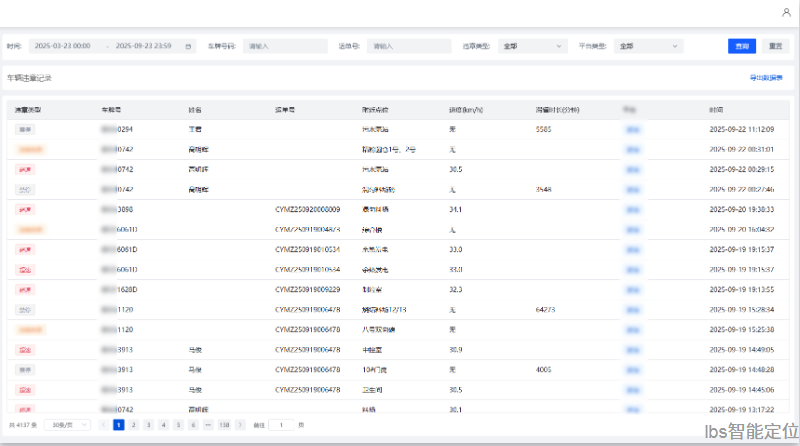This screenshot has height=446, width=800.
Task: Focus the vehicle plate number input
Action: (x=285, y=46)
